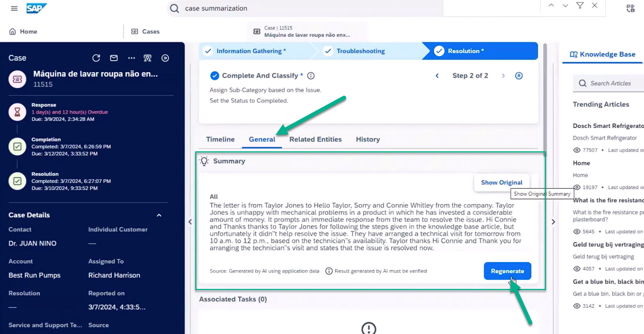Go to previous step chevron
Viewport: 644px width, 334px height.
point(437,76)
